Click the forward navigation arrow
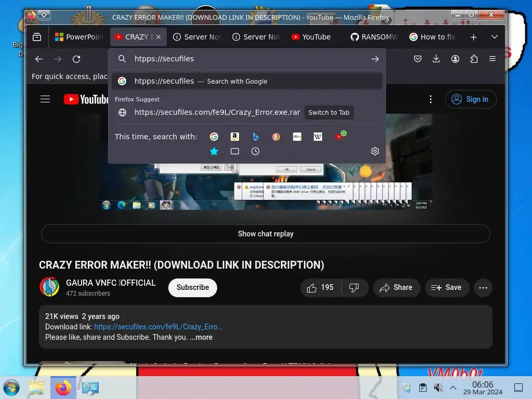The width and height of the screenshot is (532, 399). pyautogui.click(x=58, y=59)
